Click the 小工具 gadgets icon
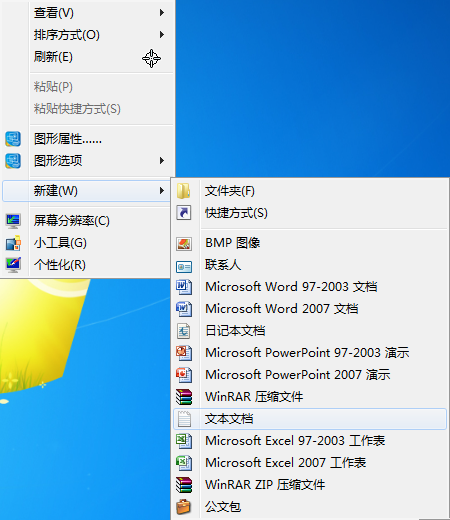This screenshot has height=520, width=450. [x=13, y=243]
